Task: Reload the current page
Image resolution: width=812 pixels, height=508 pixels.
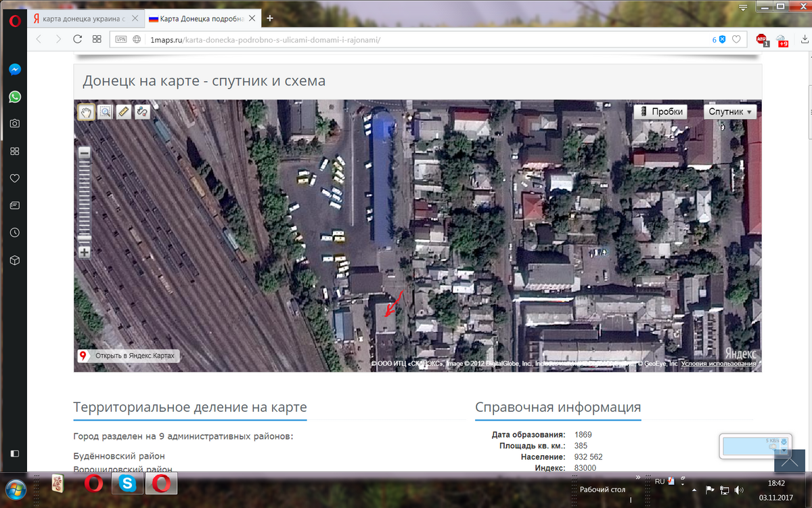Action: (77, 39)
